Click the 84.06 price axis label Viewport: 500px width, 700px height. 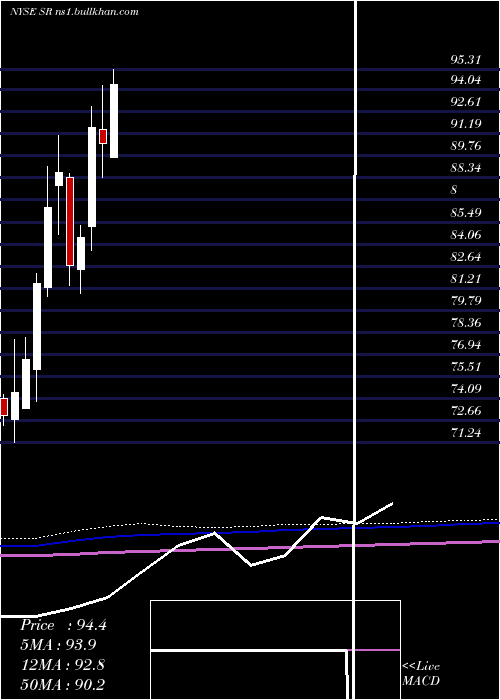(466, 234)
